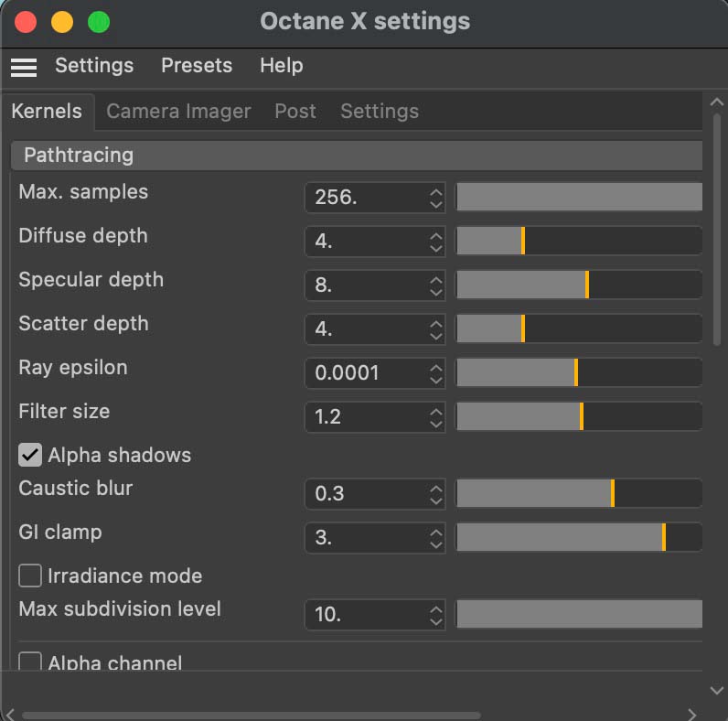The image size is (728, 721).
Task: Click the Diffuse depth stepper arrows
Action: click(x=436, y=242)
